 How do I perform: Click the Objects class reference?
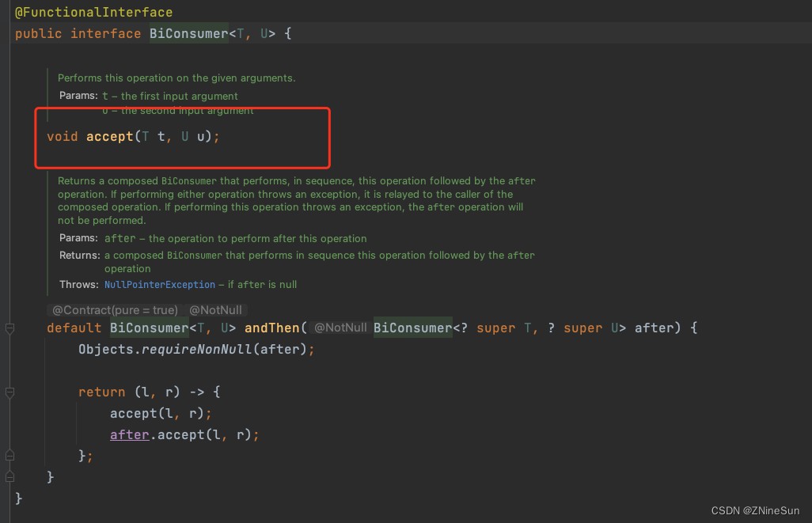coord(105,349)
